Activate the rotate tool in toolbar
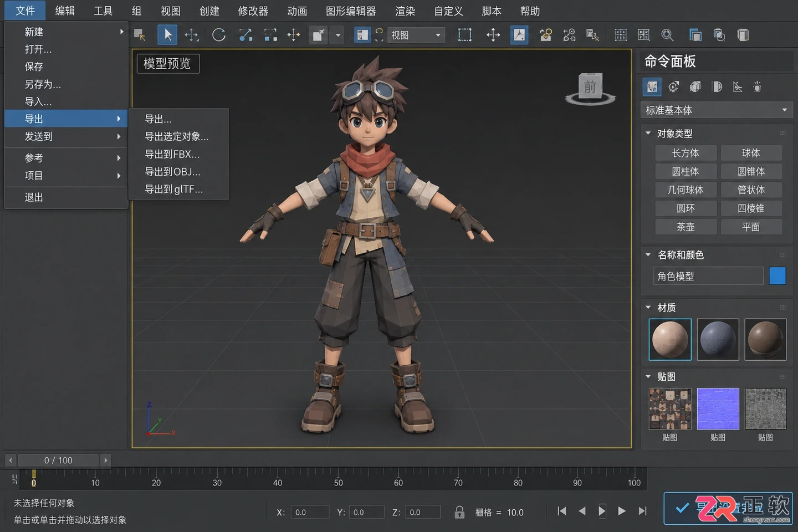 (x=219, y=35)
